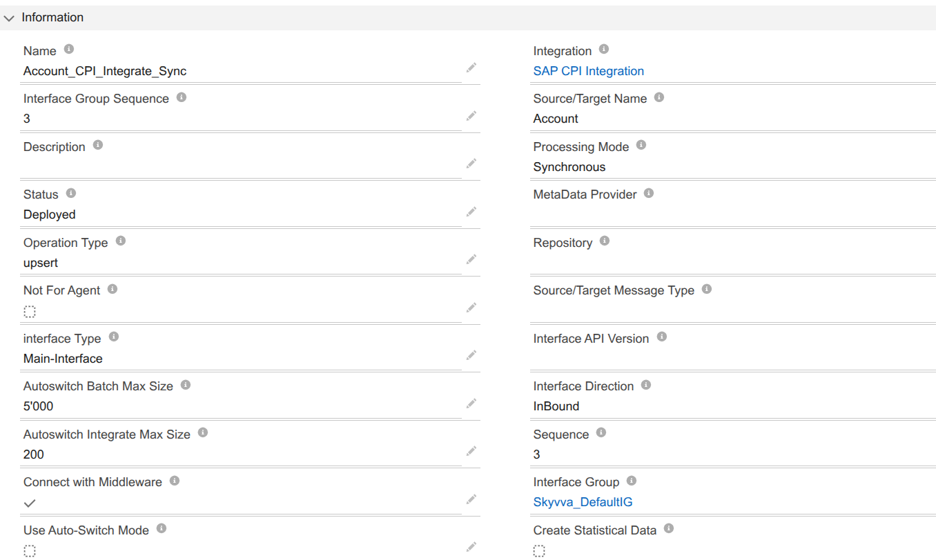Show info tooltip for MetaData Provider

(649, 194)
